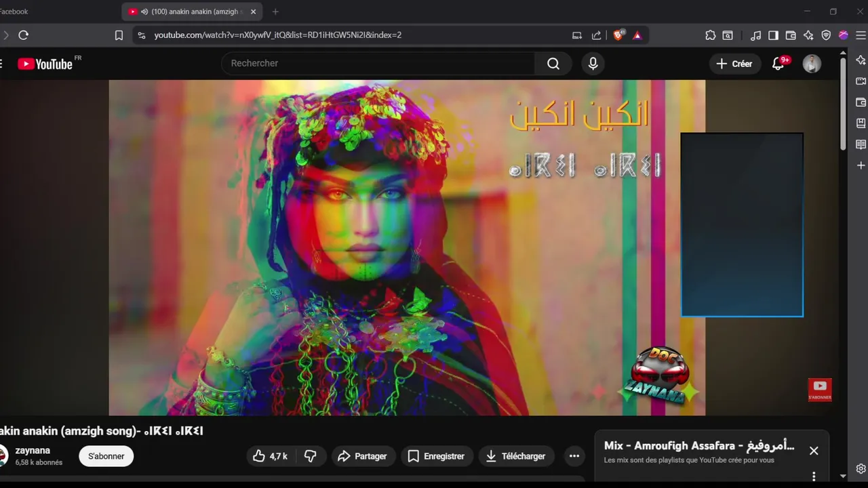
Task: Open Brave VPN shield icon
Action: pos(826,35)
